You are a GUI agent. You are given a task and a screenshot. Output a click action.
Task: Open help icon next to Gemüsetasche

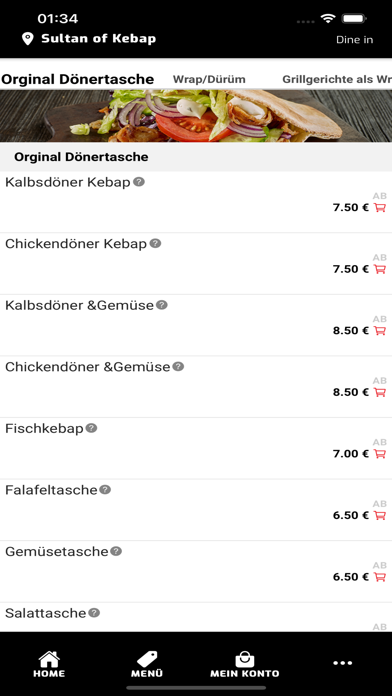tap(116, 551)
